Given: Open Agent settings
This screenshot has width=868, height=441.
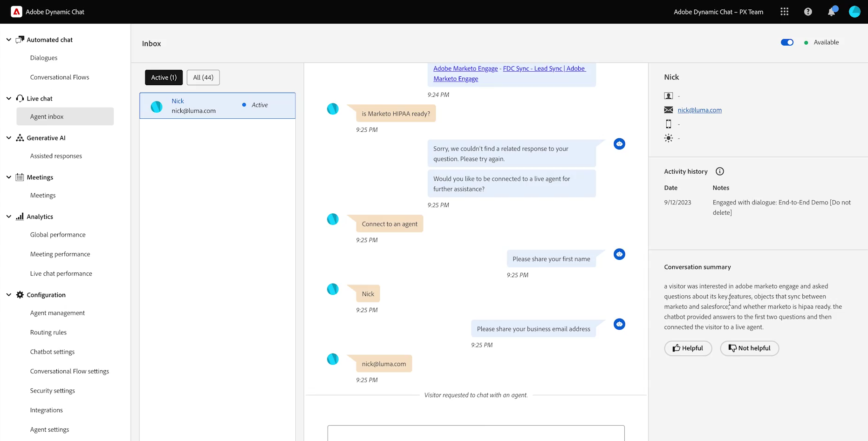Looking at the screenshot, I should [49, 429].
